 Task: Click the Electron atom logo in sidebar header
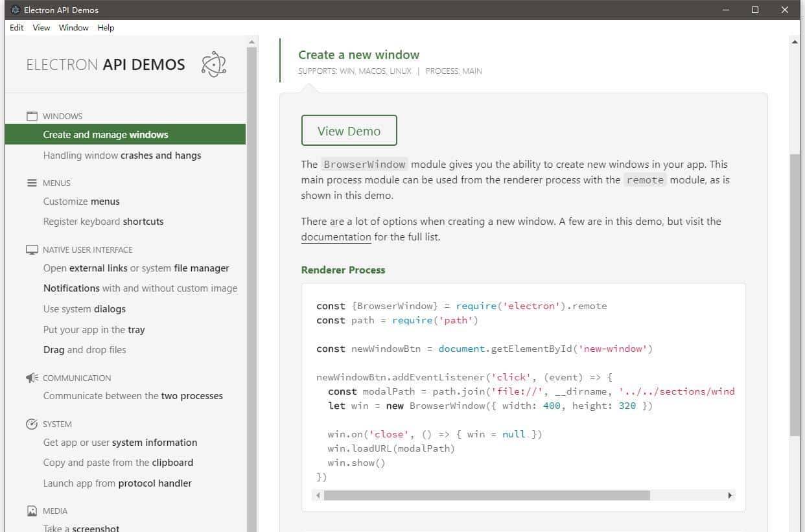[x=213, y=65]
